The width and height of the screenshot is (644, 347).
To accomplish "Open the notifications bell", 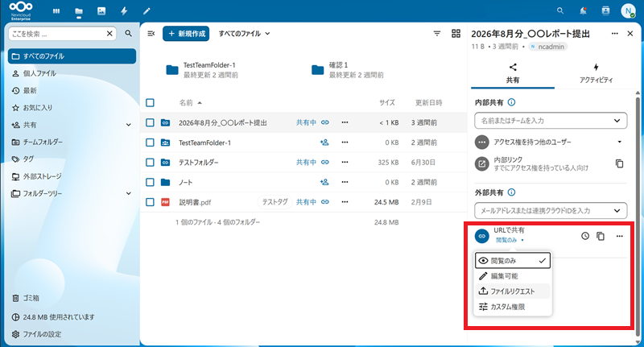I will click(x=583, y=11).
